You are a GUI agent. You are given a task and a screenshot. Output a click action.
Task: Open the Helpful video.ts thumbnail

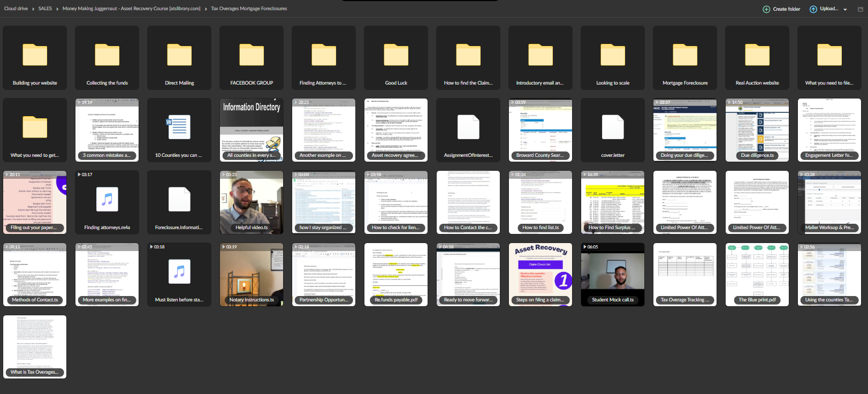coord(252,202)
